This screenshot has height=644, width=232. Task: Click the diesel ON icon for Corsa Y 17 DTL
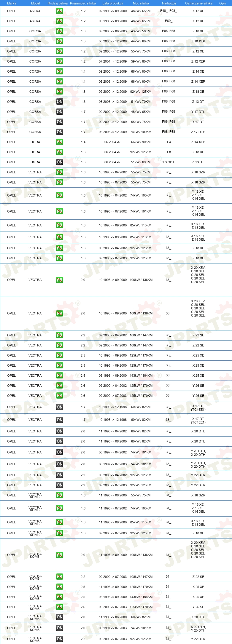pos(59,112)
